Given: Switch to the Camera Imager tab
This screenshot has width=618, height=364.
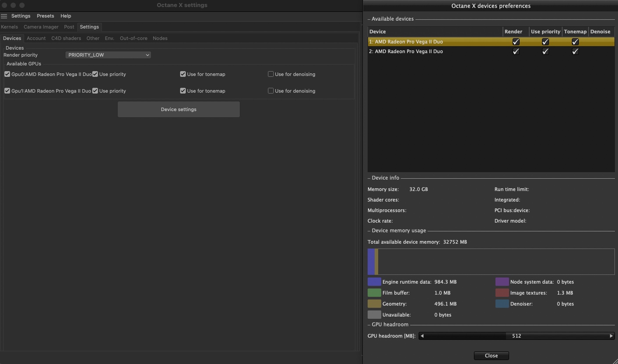Looking at the screenshot, I should pos(41,27).
